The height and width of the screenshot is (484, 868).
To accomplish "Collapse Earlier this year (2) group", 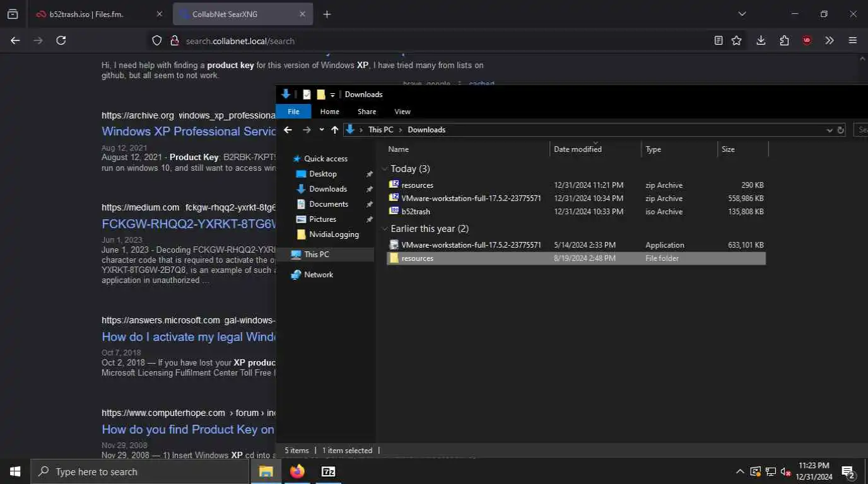I will 385,229.
